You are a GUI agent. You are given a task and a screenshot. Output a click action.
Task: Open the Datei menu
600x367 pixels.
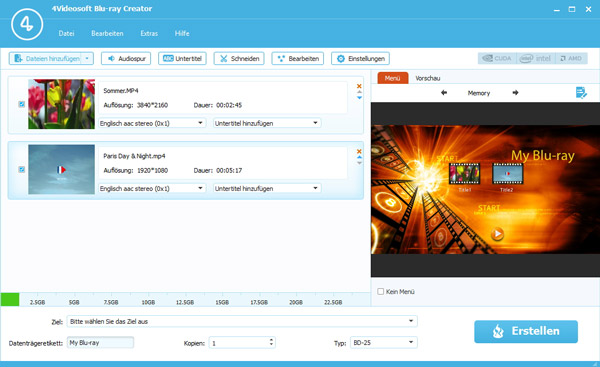(66, 33)
